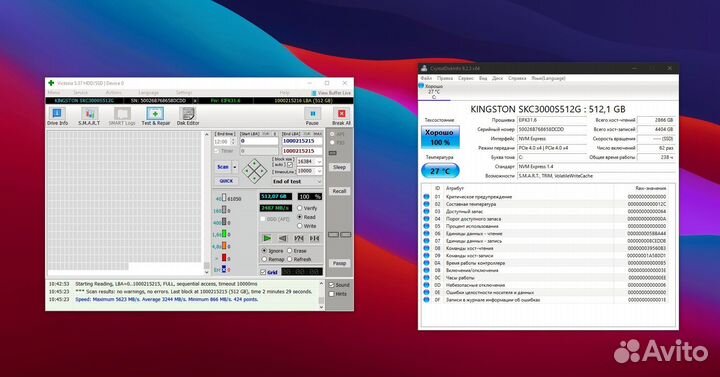Start the scan with green play arrow
Image resolution: width=720 pixels, height=377 pixels.
click(267, 238)
